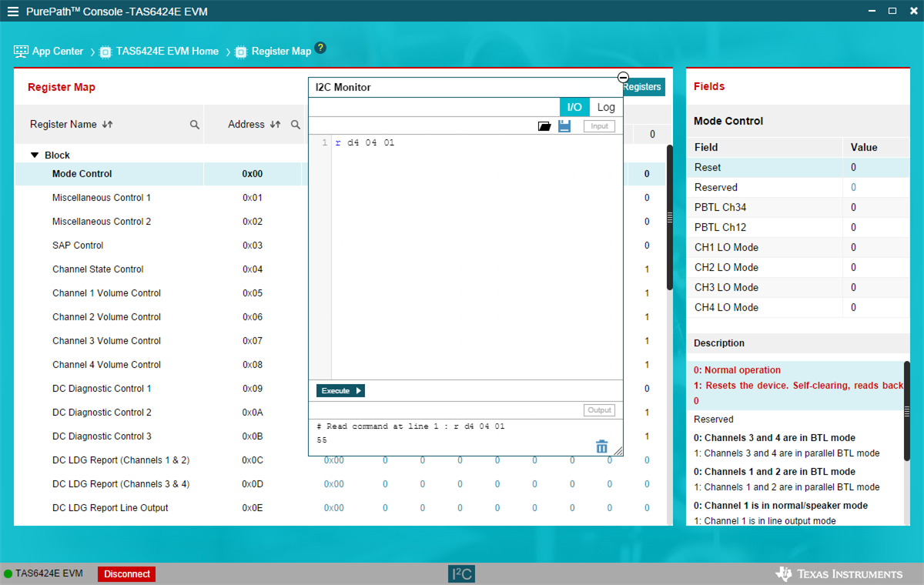The image size is (924, 585).
Task: Collapse the Block tree group
Action: point(35,155)
